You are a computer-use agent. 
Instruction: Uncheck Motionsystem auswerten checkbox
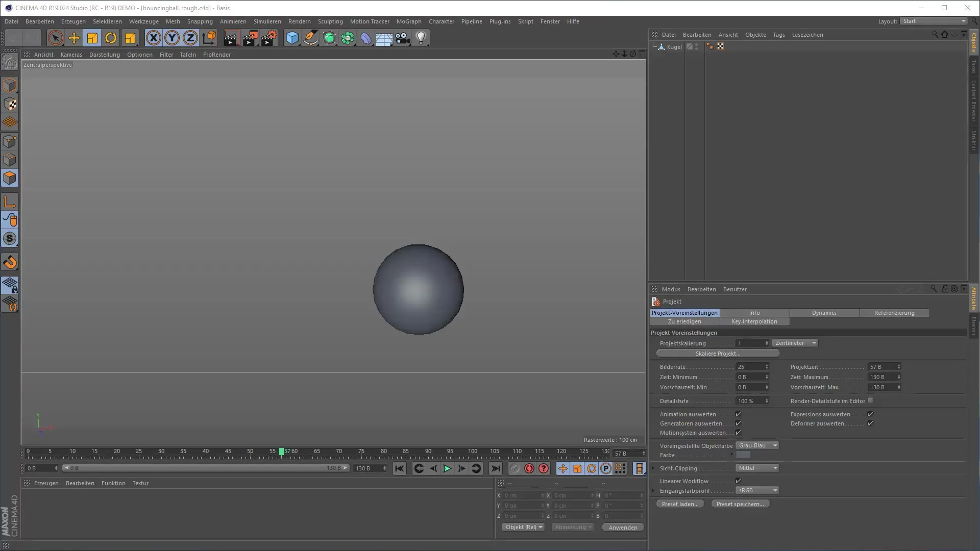coord(738,432)
